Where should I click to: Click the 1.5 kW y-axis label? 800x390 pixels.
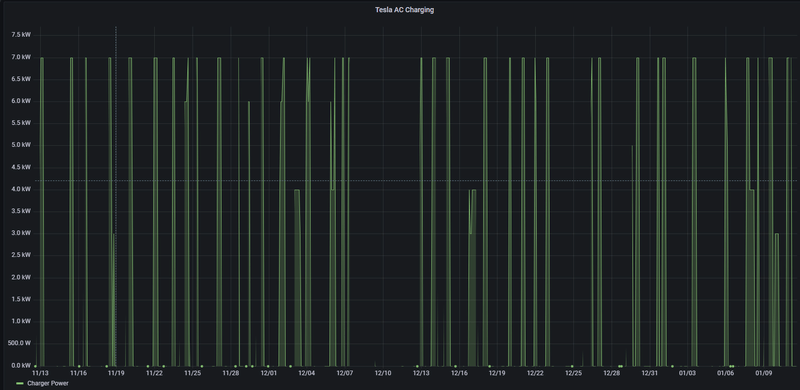(21, 300)
